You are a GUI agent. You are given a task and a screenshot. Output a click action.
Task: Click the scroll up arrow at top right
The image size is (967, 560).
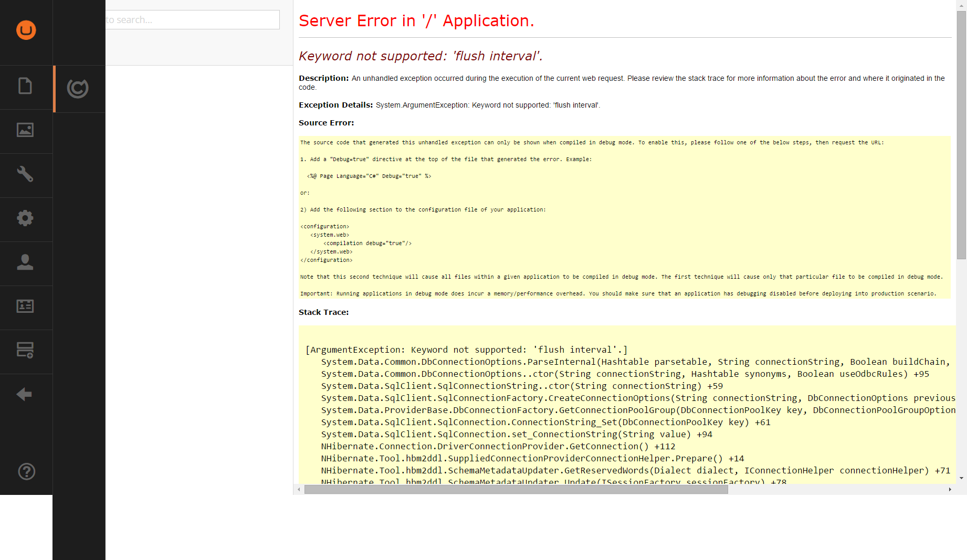tap(961, 5)
